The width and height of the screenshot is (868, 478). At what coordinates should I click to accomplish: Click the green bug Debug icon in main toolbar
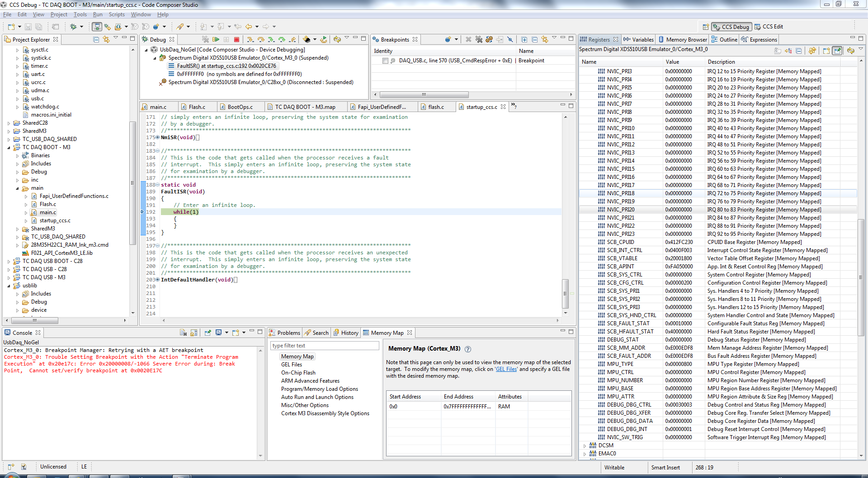click(x=73, y=27)
